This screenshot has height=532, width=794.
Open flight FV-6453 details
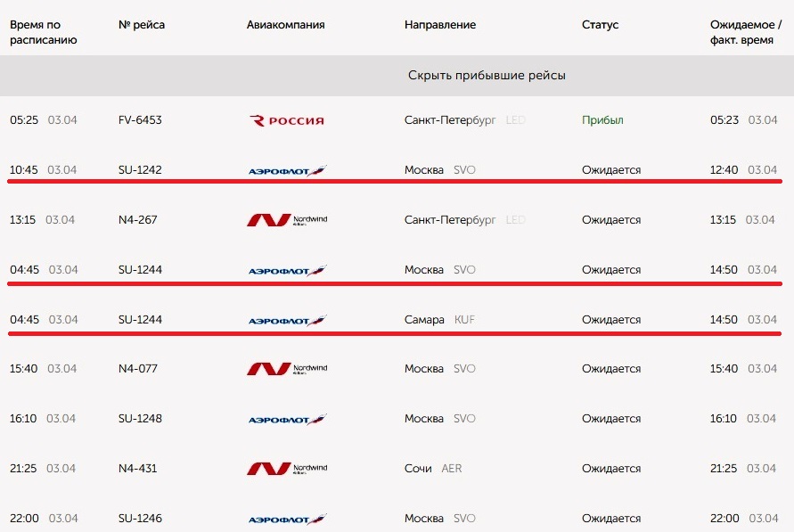[140, 120]
